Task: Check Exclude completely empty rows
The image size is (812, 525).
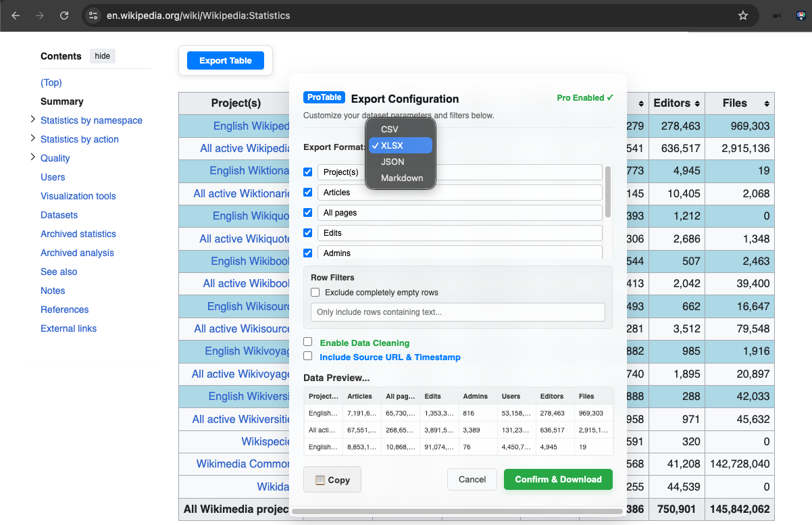Action: click(315, 293)
